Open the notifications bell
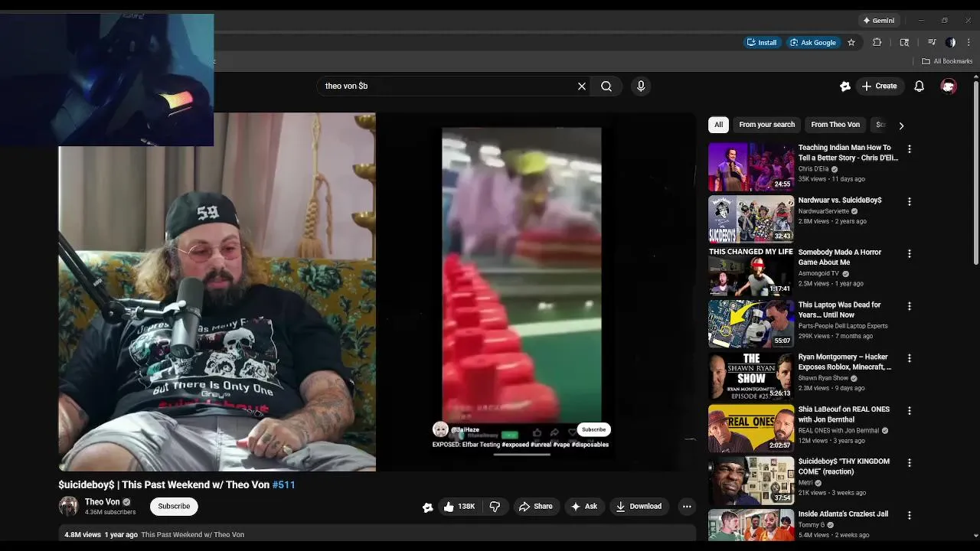 click(x=919, y=86)
